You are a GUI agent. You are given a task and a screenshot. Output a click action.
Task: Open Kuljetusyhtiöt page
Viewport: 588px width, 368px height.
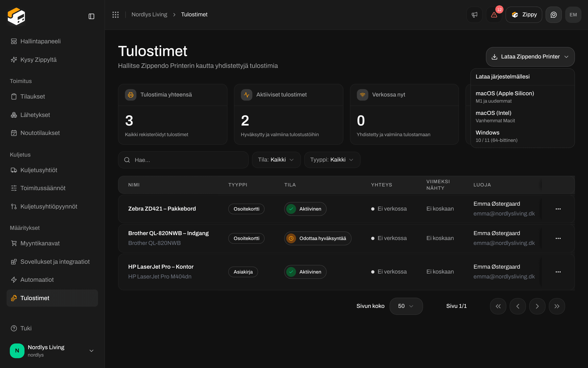coord(52,170)
